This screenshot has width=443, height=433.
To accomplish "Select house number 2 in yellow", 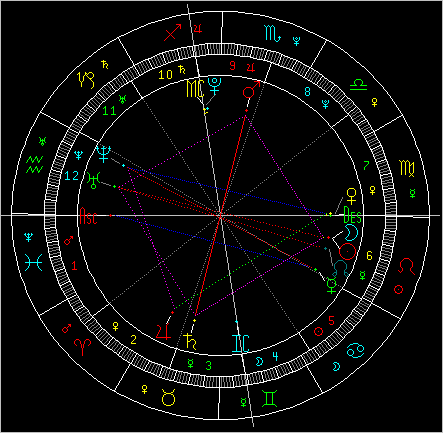I will [134, 340].
